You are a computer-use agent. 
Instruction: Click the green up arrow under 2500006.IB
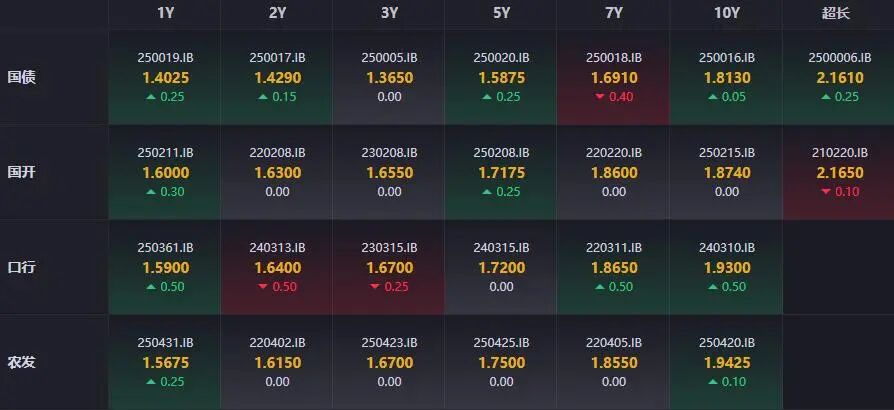pyautogui.click(x=826, y=98)
